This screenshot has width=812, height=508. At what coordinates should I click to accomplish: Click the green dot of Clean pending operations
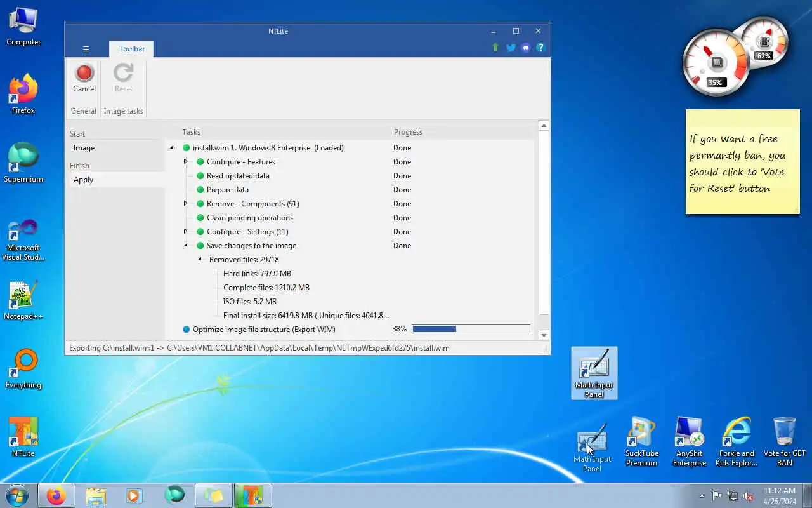pos(200,218)
